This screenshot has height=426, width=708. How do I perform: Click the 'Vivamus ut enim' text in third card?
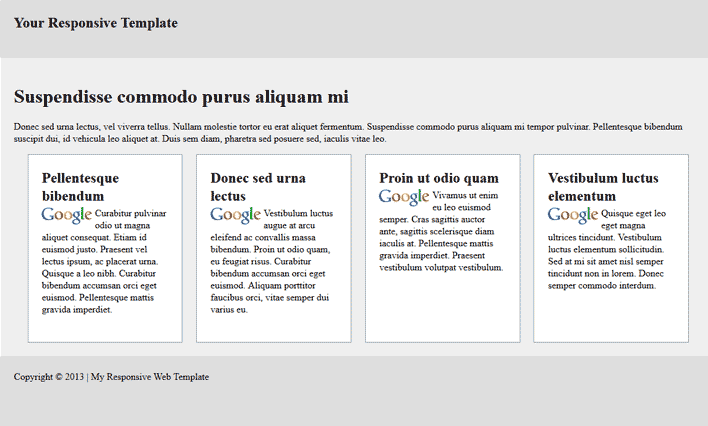tap(466, 196)
